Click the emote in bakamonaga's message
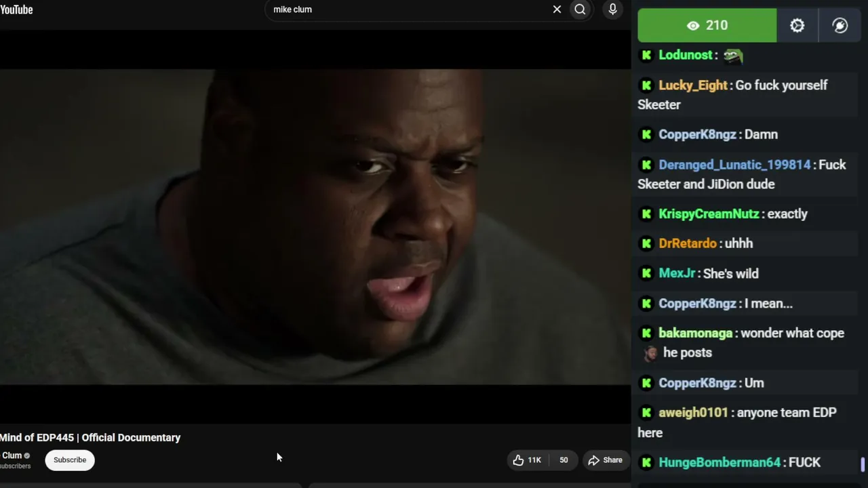The height and width of the screenshot is (488, 868). tap(650, 353)
